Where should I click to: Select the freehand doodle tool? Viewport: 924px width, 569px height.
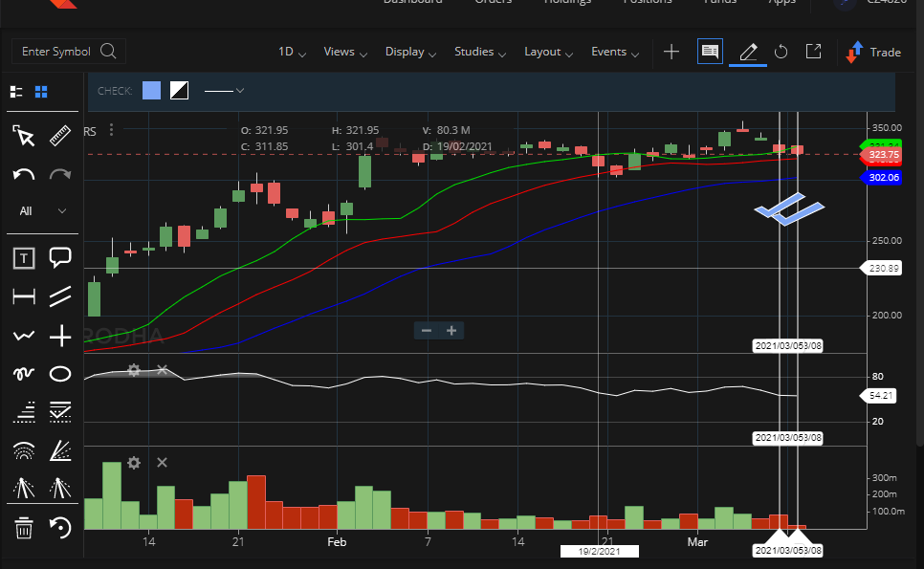[x=24, y=374]
